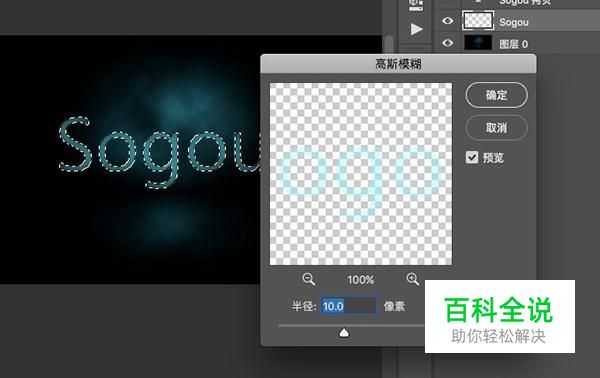Image resolution: width=600 pixels, height=378 pixels.
Task: Select the Sogou layer thumbnail
Action: point(478,21)
